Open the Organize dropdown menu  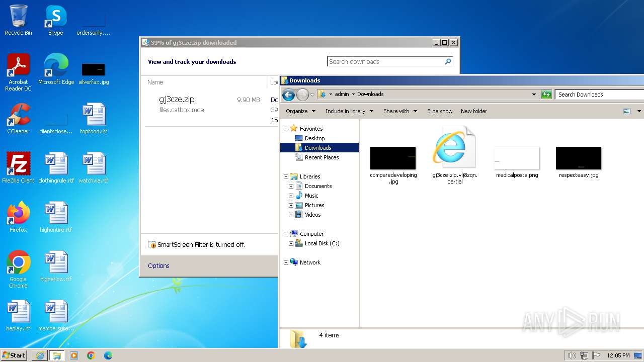(300, 111)
